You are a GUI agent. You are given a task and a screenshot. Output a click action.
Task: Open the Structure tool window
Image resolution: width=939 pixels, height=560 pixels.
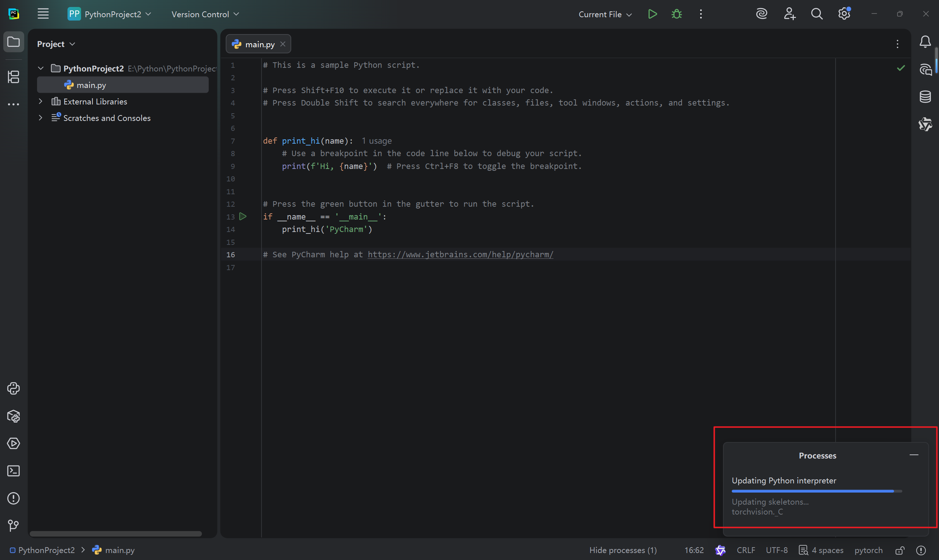pos(14,77)
